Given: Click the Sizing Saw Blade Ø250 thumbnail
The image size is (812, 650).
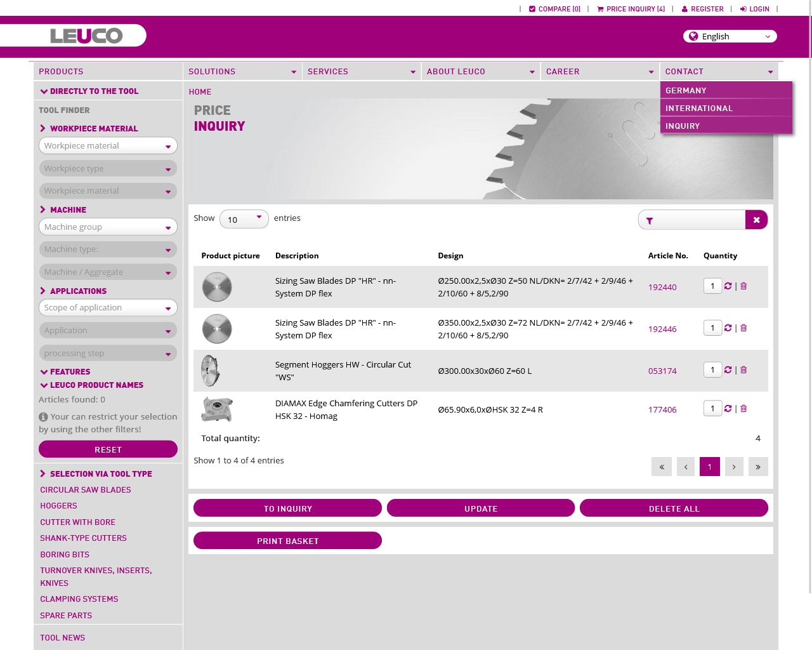Looking at the screenshot, I should 217,287.
